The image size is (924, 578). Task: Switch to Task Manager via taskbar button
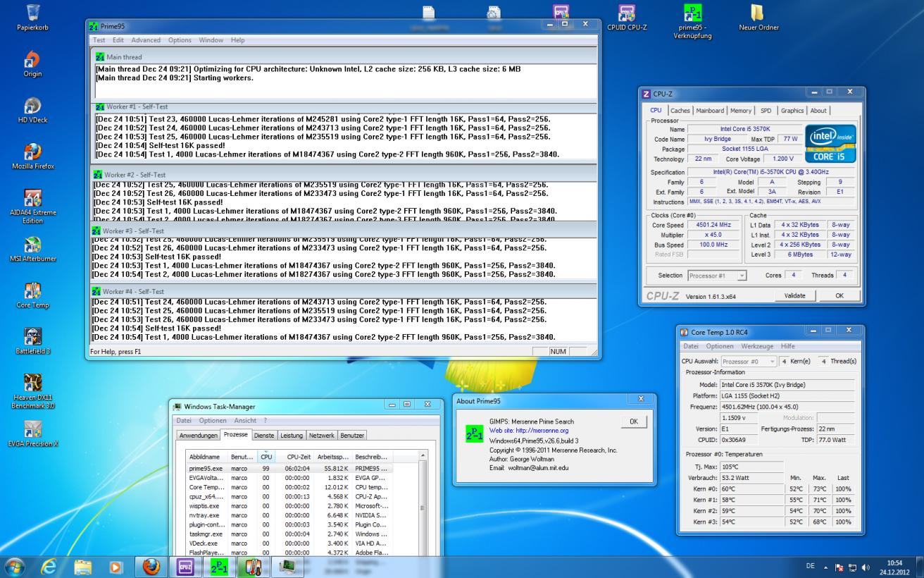287,566
